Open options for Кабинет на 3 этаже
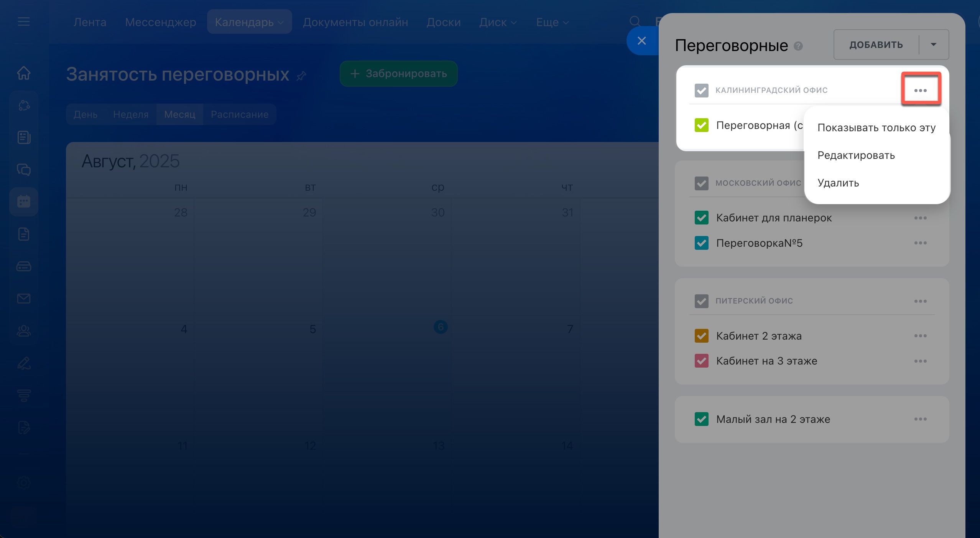The height and width of the screenshot is (538, 980). click(x=921, y=361)
